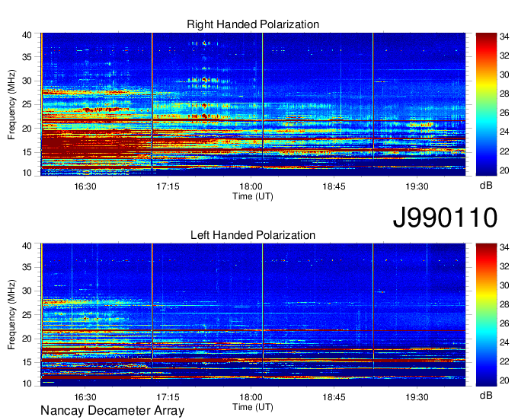Click the 19:30 tick label on bottom plot
This screenshot has height=420, width=518.
pyautogui.click(x=417, y=397)
